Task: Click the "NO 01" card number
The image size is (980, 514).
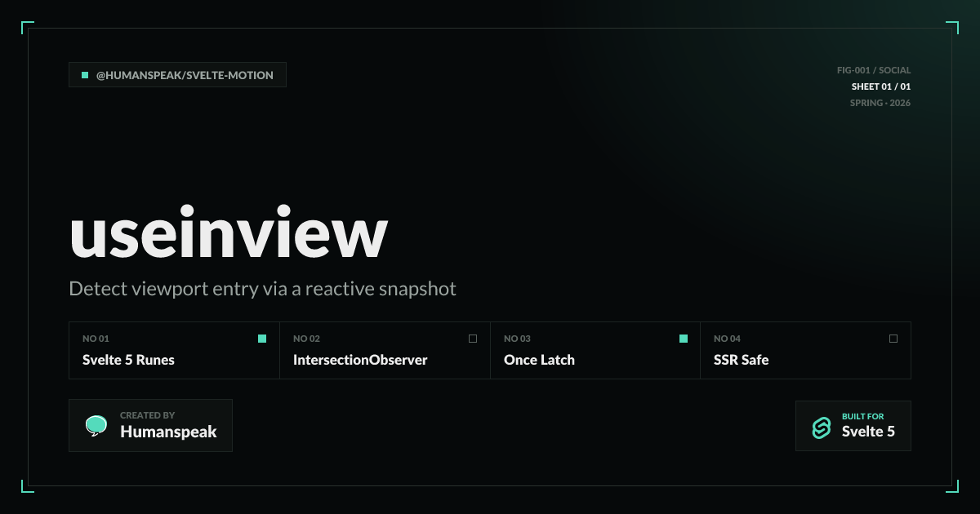Action: 96,339
